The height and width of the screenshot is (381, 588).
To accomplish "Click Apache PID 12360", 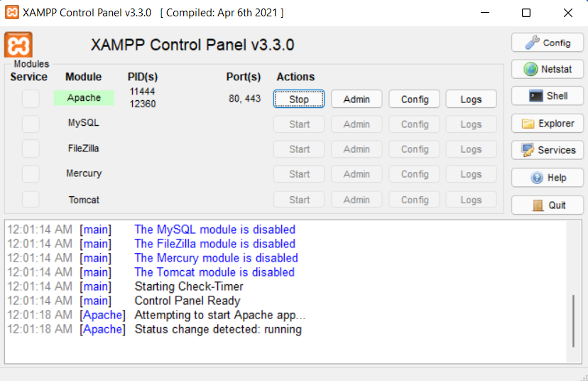I will pyautogui.click(x=143, y=104).
